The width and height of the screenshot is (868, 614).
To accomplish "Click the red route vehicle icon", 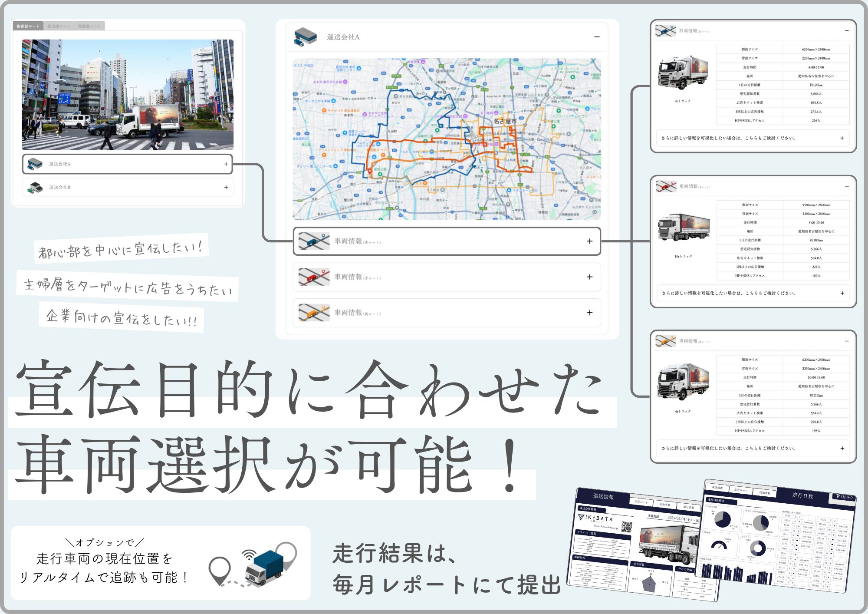I will (314, 277).
